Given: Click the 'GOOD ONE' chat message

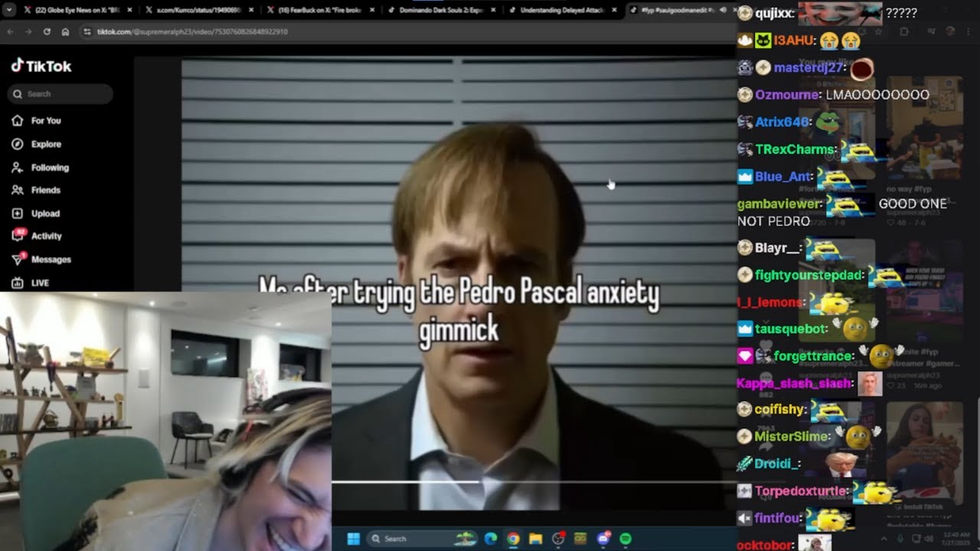Looking at the screenshot, I should 913,204.
